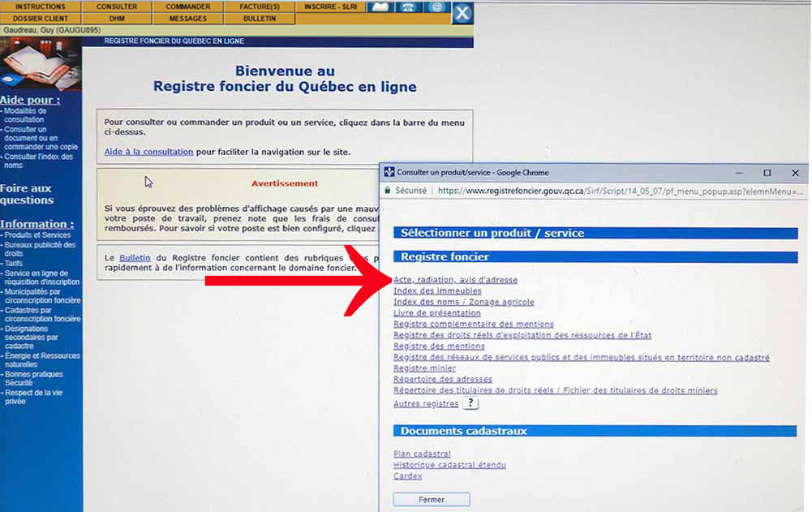Viewport: 812px width, 512px height.
Task: Select the Index des immeubles link
Action: (x=437, y=290)
